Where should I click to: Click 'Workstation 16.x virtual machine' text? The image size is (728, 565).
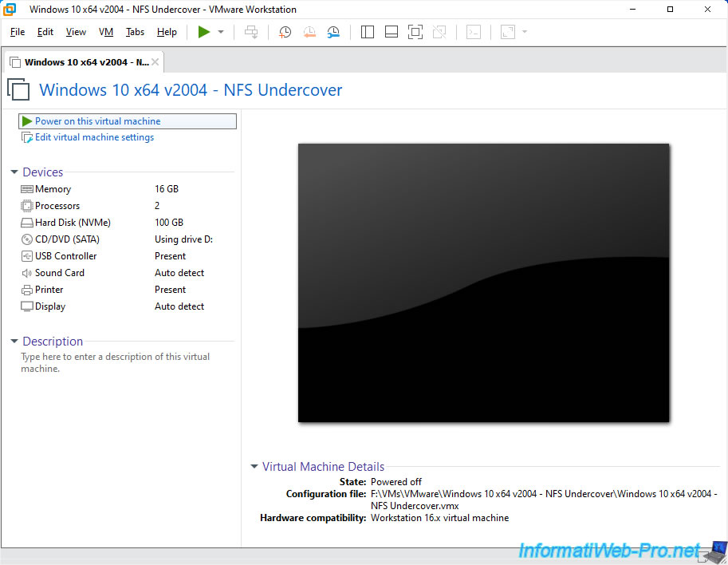pyautogui.click(x=439, y=518)
